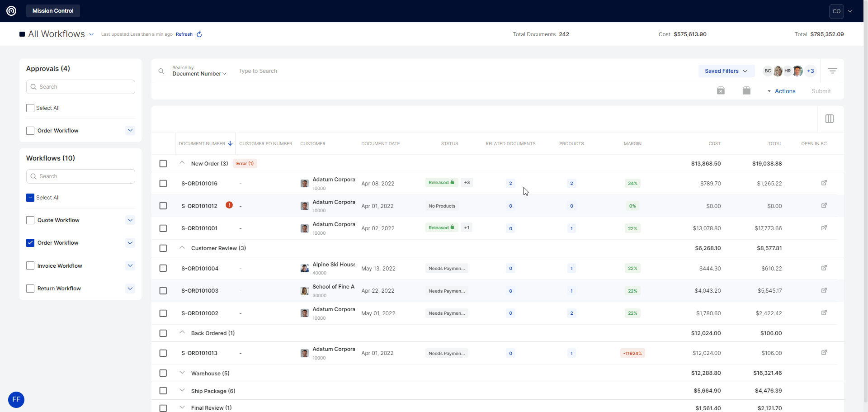Click the briefcase icon left of Actions

tap(746, 91)
